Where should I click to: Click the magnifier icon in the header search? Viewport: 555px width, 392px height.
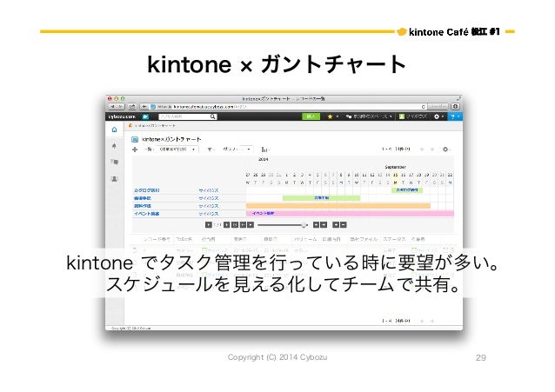click(213, 116)
